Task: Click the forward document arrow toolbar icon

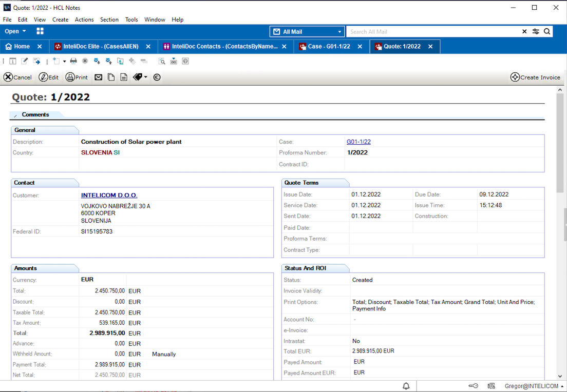Action: coord(36,61)
